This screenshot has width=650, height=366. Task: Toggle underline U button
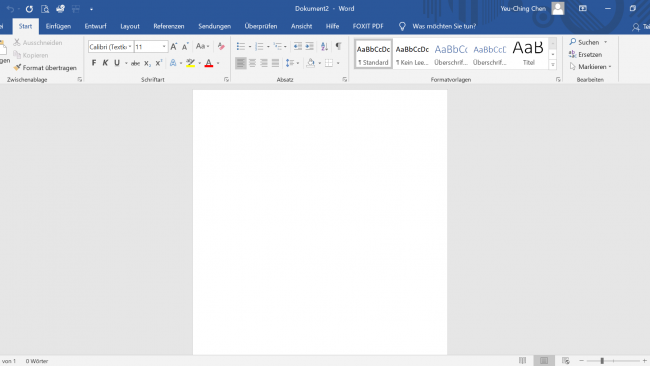[117, 63]
